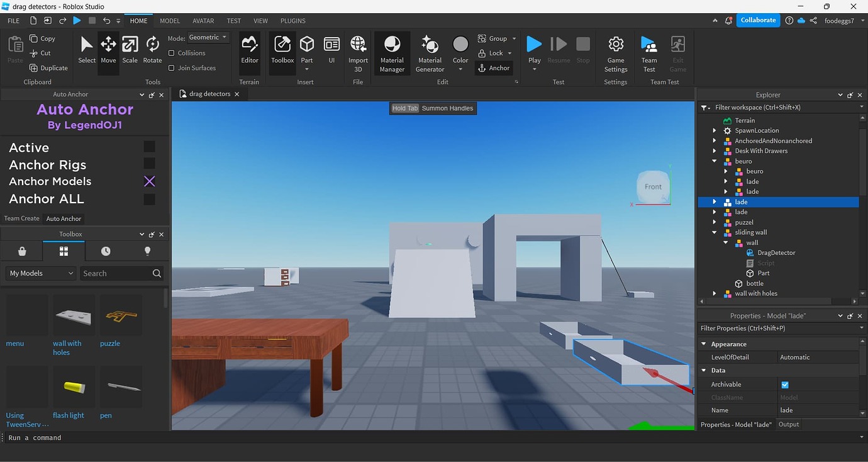Enable the Join Surfaces checkbox
Viewport: 868px width, 462px height.
point(172,68)
